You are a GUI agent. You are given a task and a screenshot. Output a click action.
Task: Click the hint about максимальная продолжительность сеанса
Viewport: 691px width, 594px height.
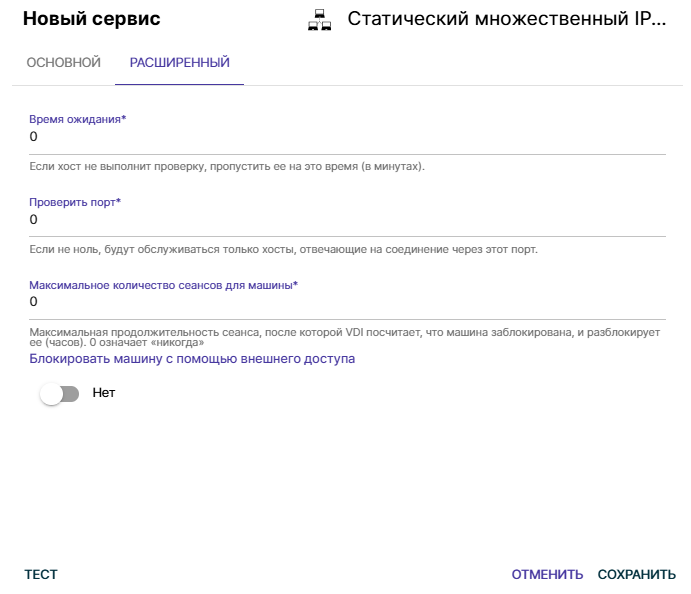click(x=345, y=337)
